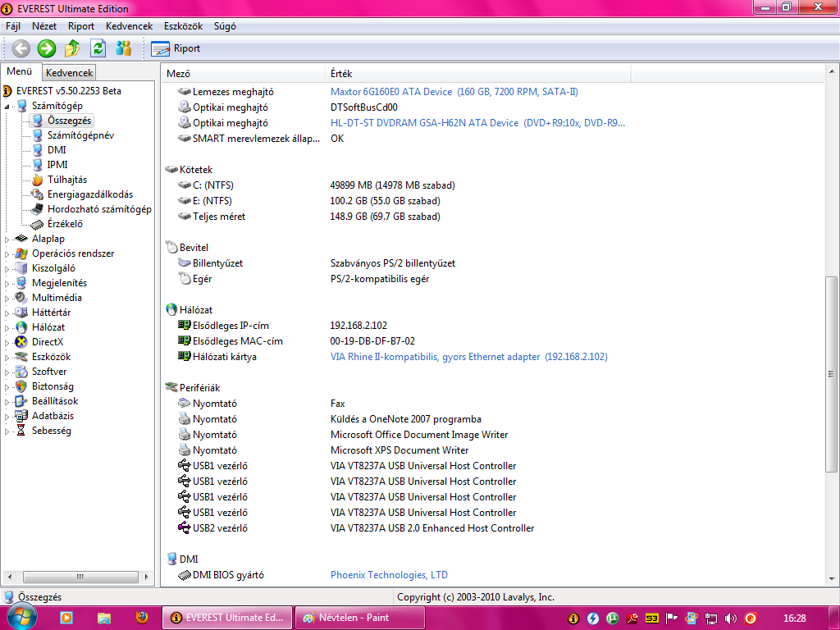
Task: Open Windows Explorer folder taskbar icon
Action: point(104,619)
